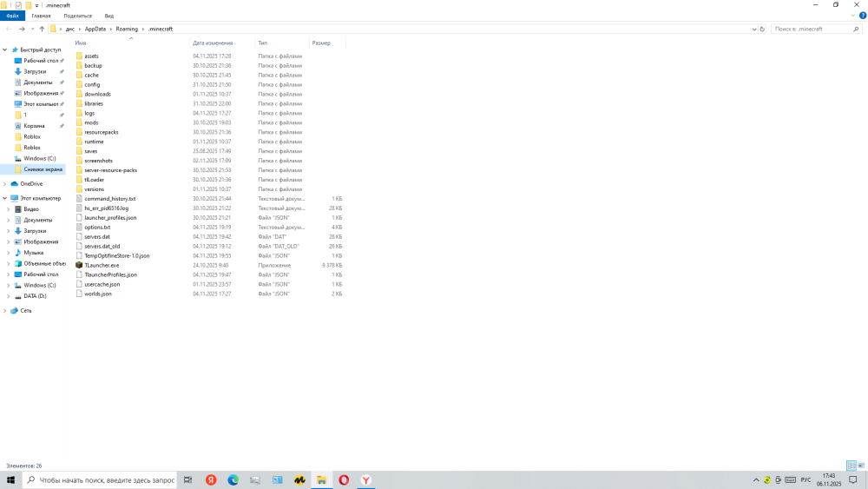Viewport: 868px width, 489px height.
Task: Click the Forward navigation arrow
Action: pyautogui.click(x=22, y=29)
